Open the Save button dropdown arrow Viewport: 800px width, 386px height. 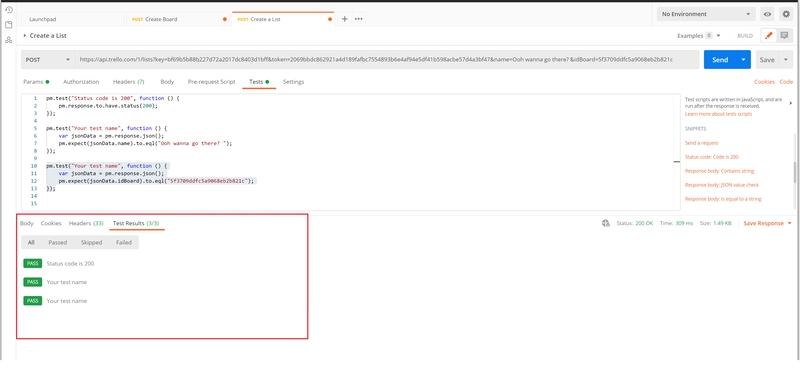click(786, 60)
